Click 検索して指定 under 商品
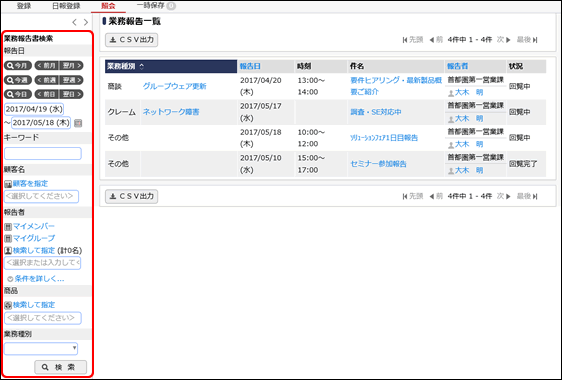This screenshot has width=562, height=380. 34,305
